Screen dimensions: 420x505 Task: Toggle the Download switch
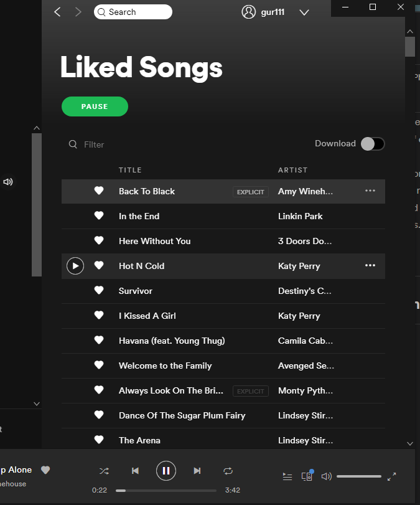373,144
